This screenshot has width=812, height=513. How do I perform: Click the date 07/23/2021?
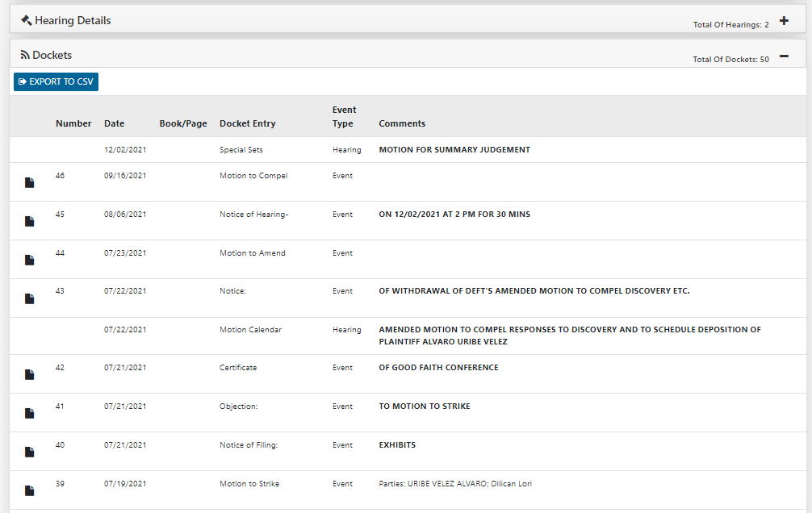tap(125, 253)
